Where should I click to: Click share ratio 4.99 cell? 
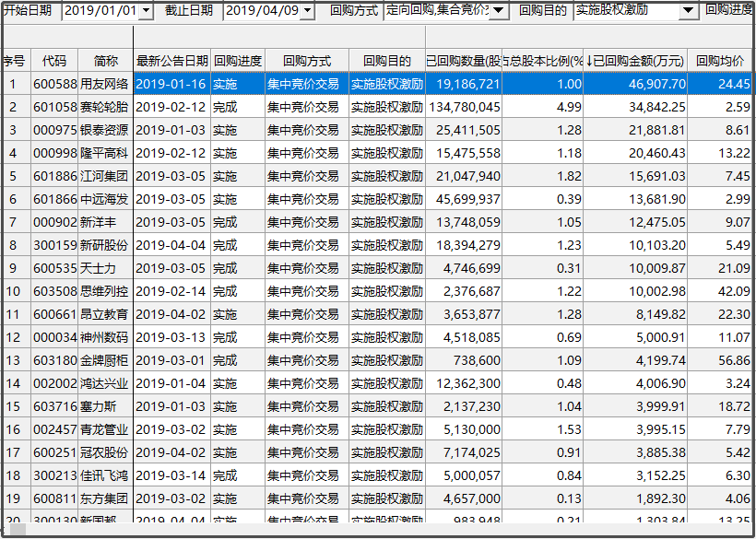tap(543, 107)
